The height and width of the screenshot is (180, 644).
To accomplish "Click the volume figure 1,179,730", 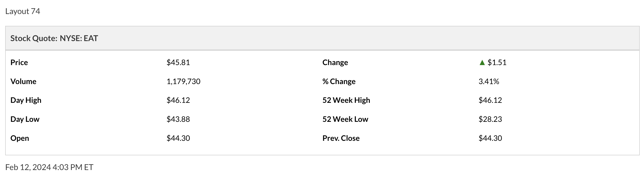I will tap(183, 81).
